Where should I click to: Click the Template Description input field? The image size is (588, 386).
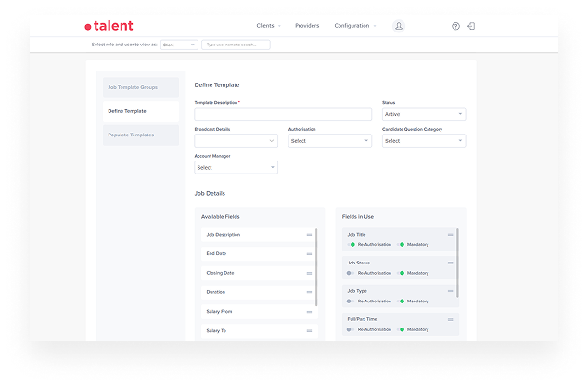282,114
